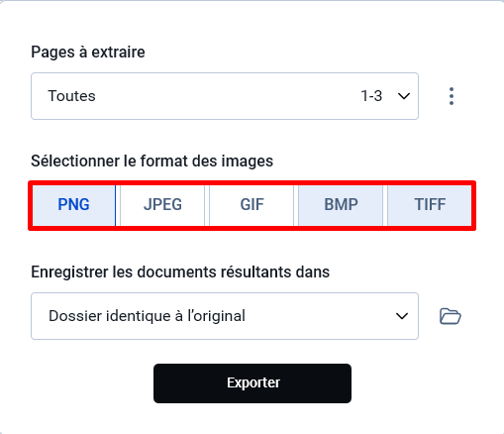The width and height of the screenshot is (504, 434).
Task: Click the Pages à extraire heading
Action: point(88,53)
